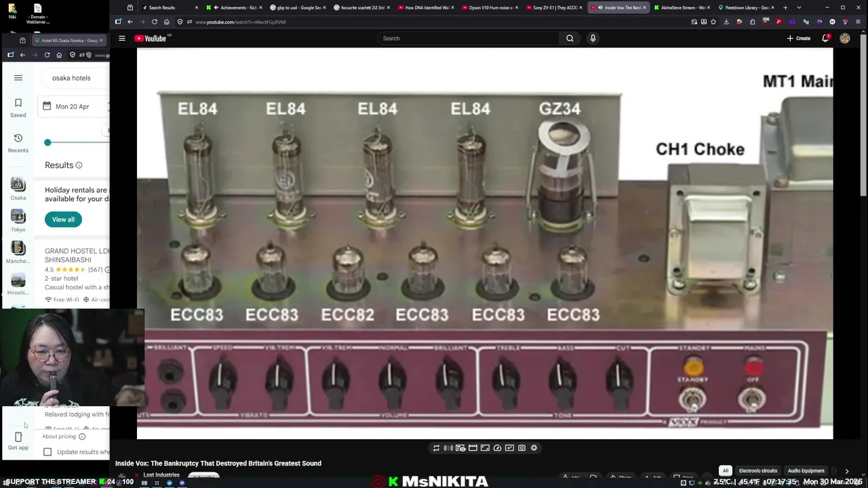The height and width of the screenshot is (488, 868).
Task: Open the Mon 20 Apr date picker
Action: pos(73,106)
